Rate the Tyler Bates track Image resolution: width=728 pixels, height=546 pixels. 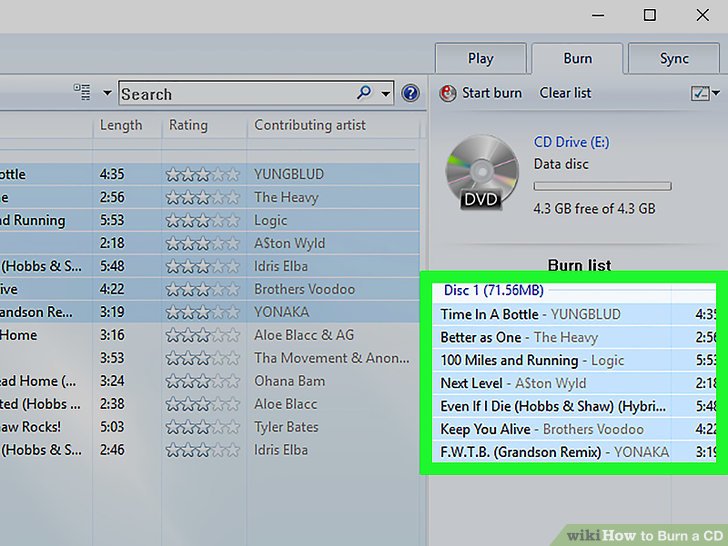click(x=202, y=427)
